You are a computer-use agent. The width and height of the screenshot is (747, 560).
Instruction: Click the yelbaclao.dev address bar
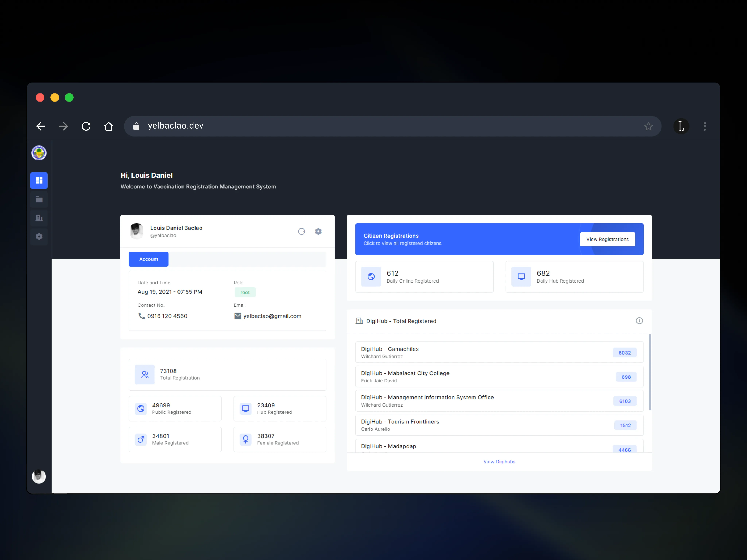[392, 126]
